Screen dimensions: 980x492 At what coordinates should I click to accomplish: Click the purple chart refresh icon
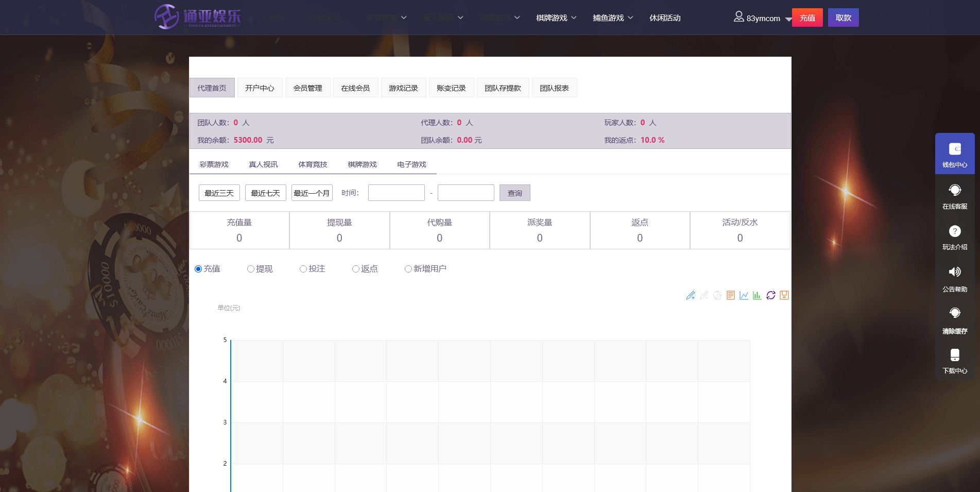point(770,295)
